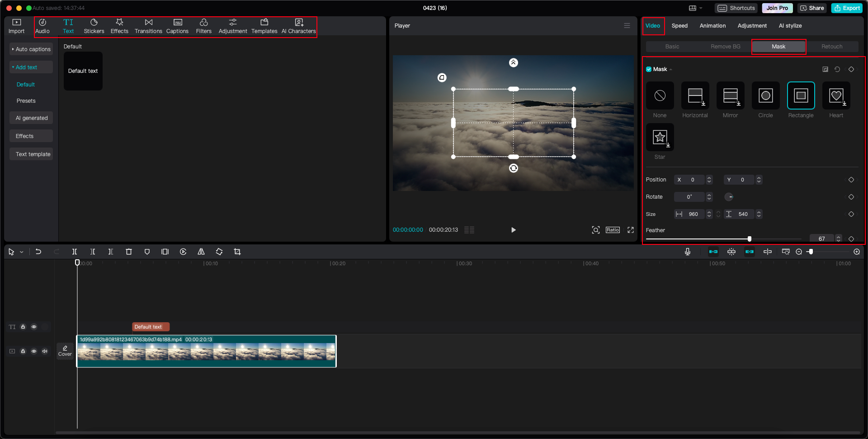Uncheck the Mask checkbox

click(648, 69)
